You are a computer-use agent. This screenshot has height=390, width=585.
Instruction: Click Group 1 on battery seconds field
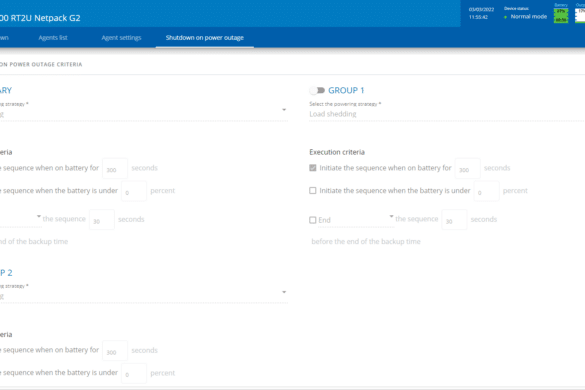pos(467,169)
